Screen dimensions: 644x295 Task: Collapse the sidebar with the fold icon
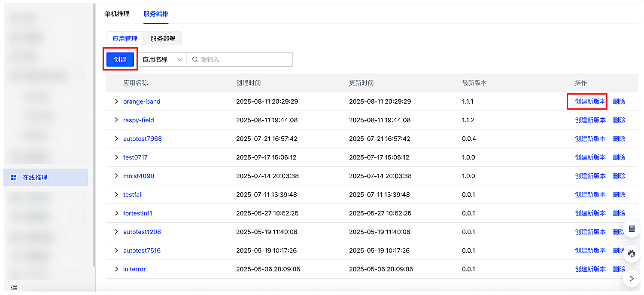coord(14,287)
